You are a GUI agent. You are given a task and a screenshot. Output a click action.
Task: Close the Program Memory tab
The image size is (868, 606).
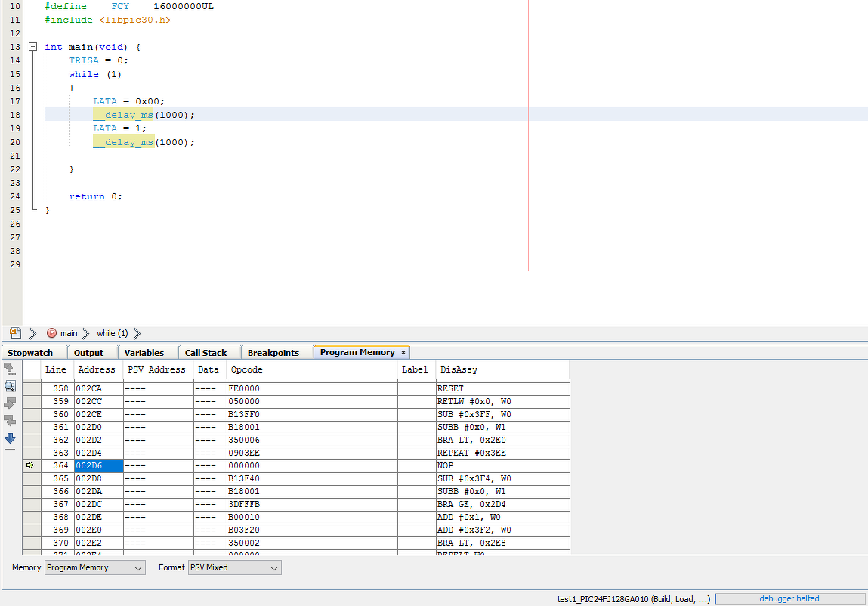pyautogui.click(x=403, y=352)
